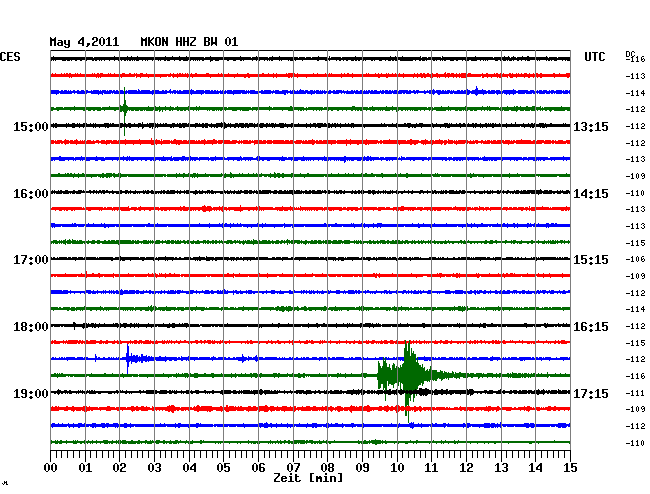The image size is (650, 494).
Task: Click the x-axis minute label '12'
Action: (x=466, y=467)
